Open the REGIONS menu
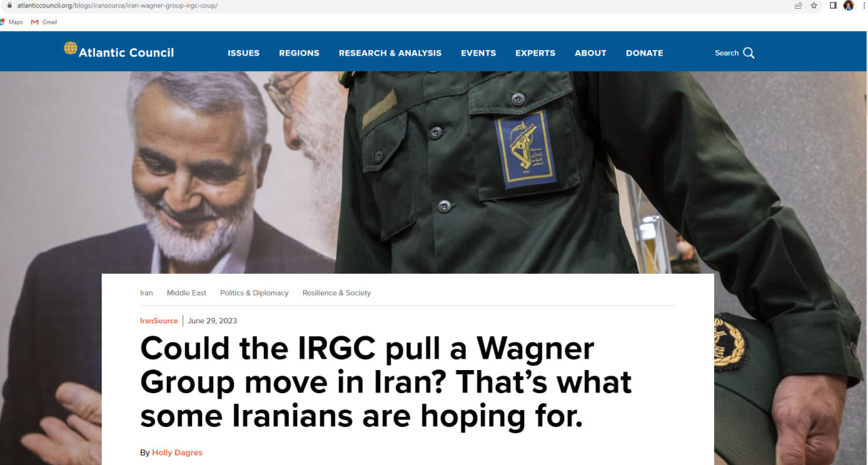 coord(299,53)
